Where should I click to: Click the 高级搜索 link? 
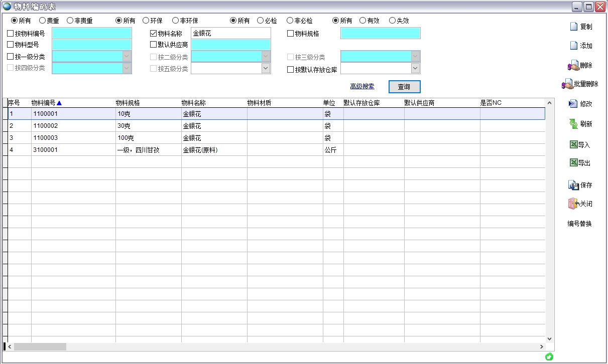pyautogui.click(x=361, y=86)
